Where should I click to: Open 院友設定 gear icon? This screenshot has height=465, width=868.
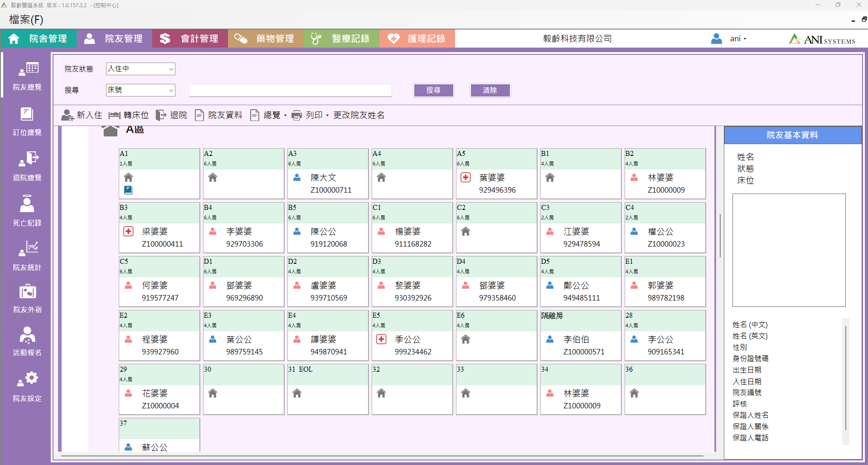[27, 386]
